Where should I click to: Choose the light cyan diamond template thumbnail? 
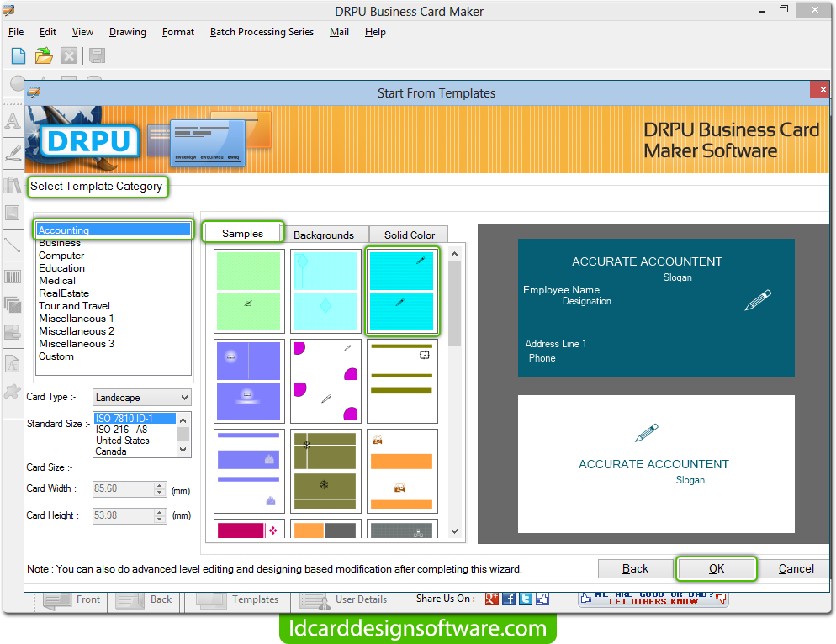[325, 291]
